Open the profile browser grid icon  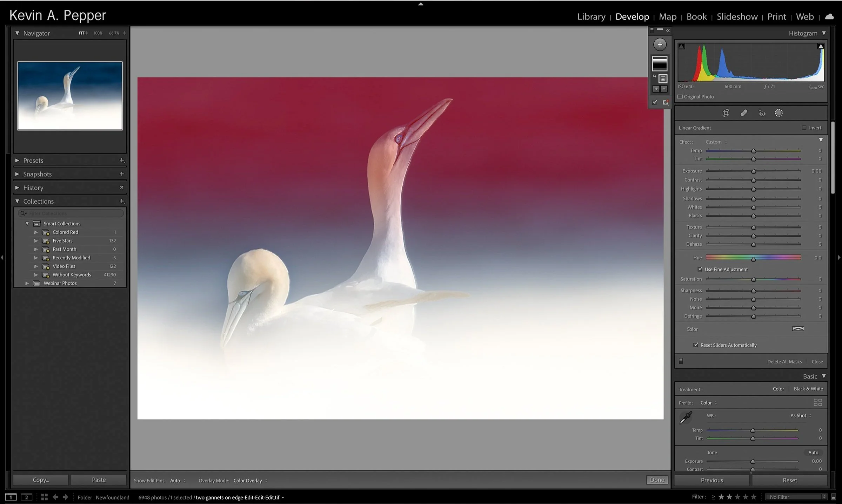pyautogui.click(x=818, y=402)
